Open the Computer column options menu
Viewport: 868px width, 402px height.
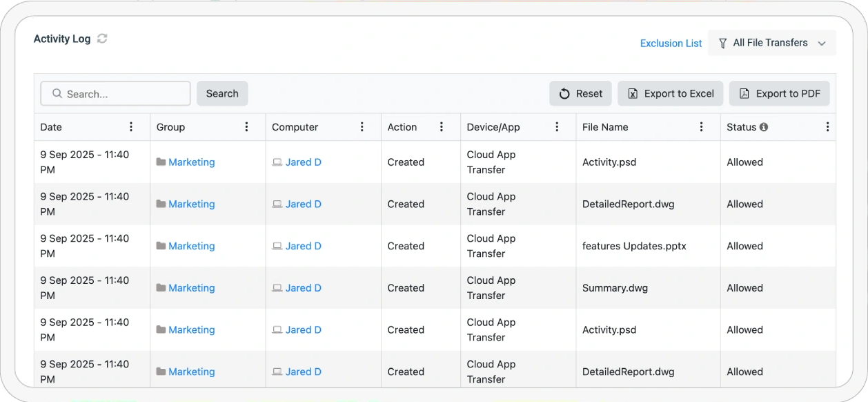[362, 127]
